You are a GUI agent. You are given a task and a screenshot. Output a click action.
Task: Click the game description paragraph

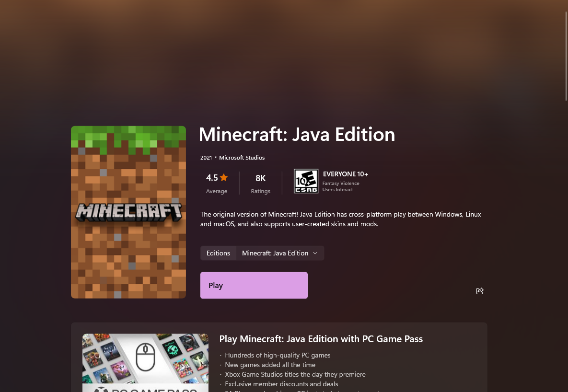340,219
